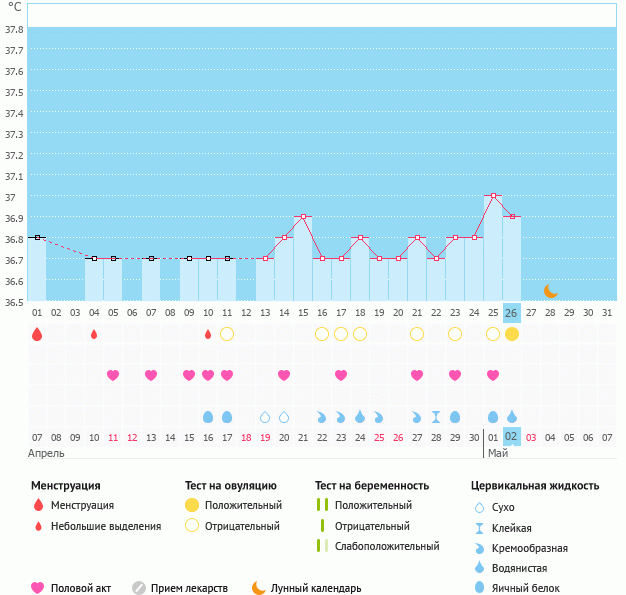The height and width of the screenshot is (595, 626).
Task: Click the 37.0 temperature point on day 25
Action: pyautogui.click(x=493, y=196)
